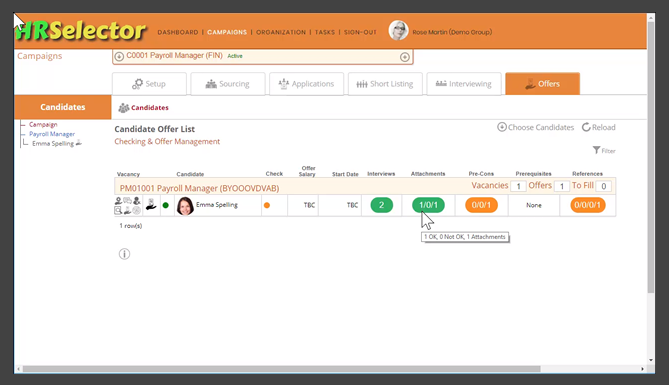Image resolution: width=669 pixels, height=385 pixels.
Task: Switch to the Interviewing tab
Action: point(464,84)
